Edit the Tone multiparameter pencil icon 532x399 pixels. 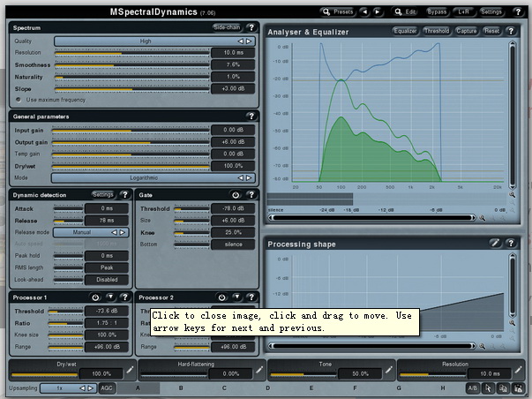pyautogui.click(x=389, y=370)
